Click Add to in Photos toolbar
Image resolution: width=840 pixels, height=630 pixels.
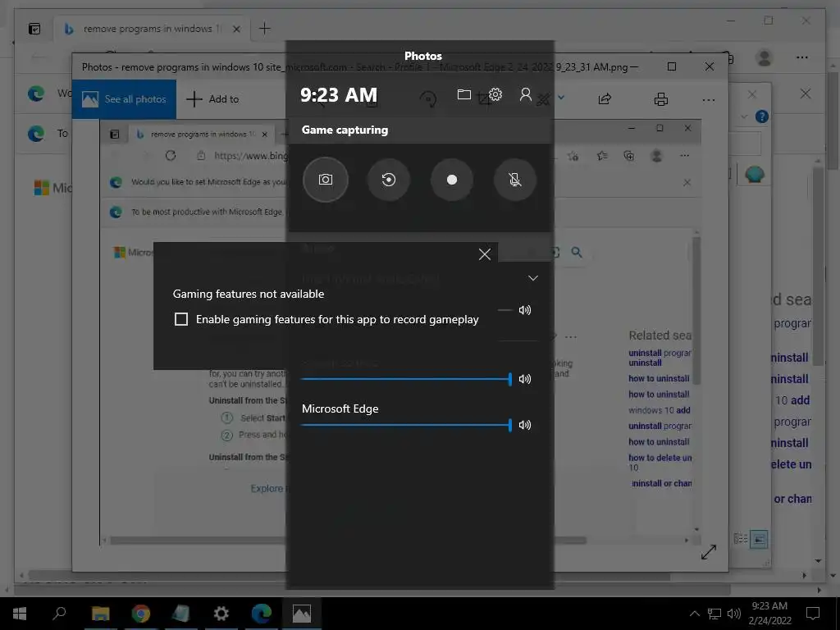pyautogui.click(x=212, y=99)
